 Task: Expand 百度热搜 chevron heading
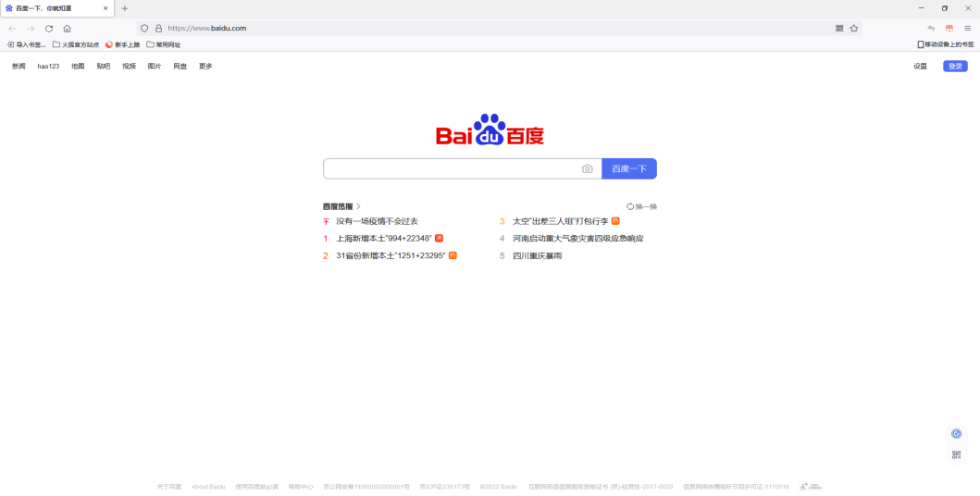341,206
